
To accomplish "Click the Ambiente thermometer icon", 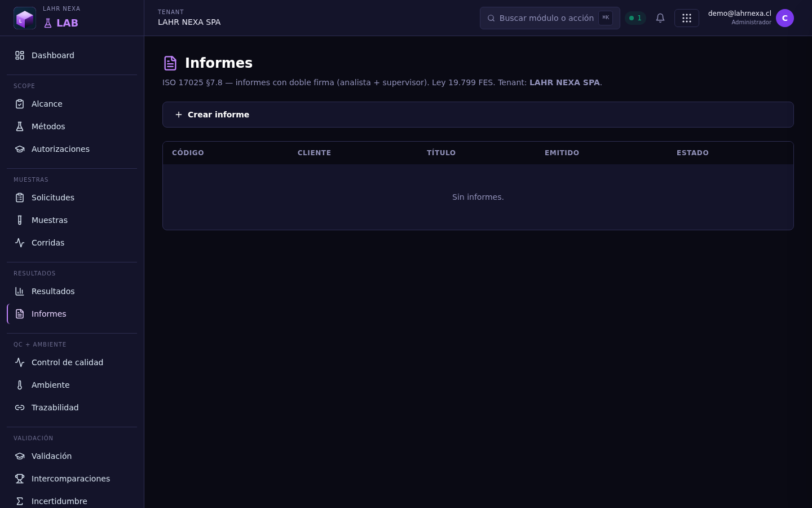I will [x=20, y=385].
